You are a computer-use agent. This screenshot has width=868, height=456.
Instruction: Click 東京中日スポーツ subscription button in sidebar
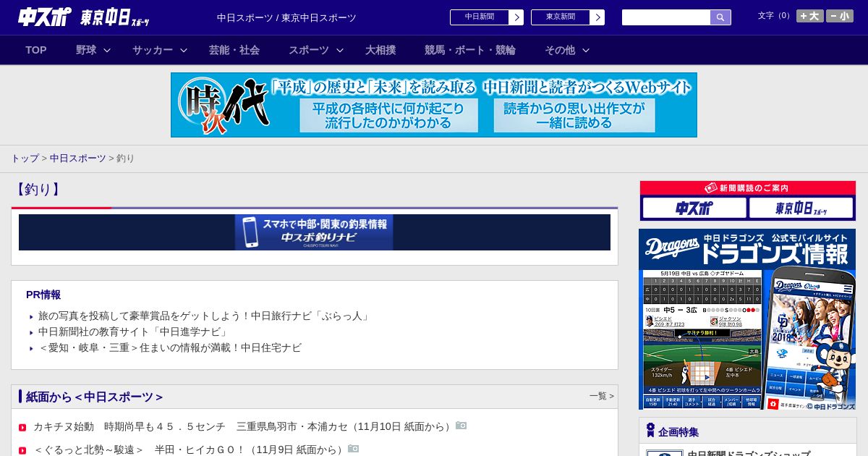[801, 208]
